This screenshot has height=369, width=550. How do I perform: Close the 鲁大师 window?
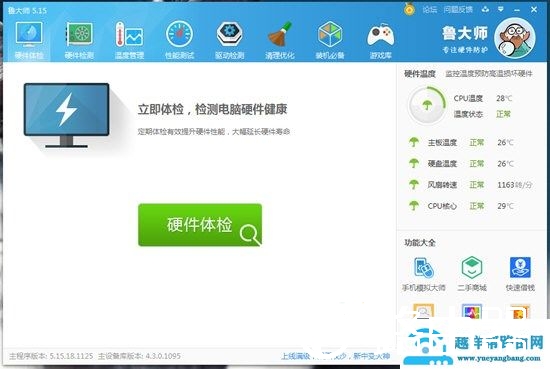[534, 9]
